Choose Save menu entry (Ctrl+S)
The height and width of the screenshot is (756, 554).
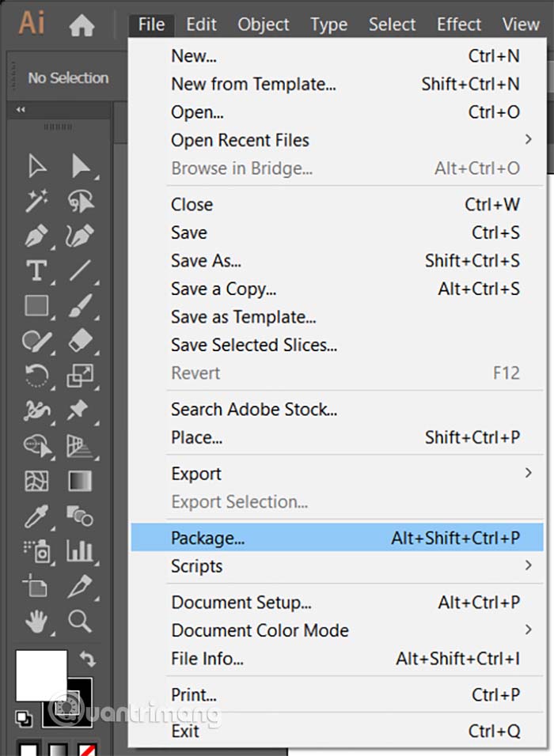tap(337, 232)
